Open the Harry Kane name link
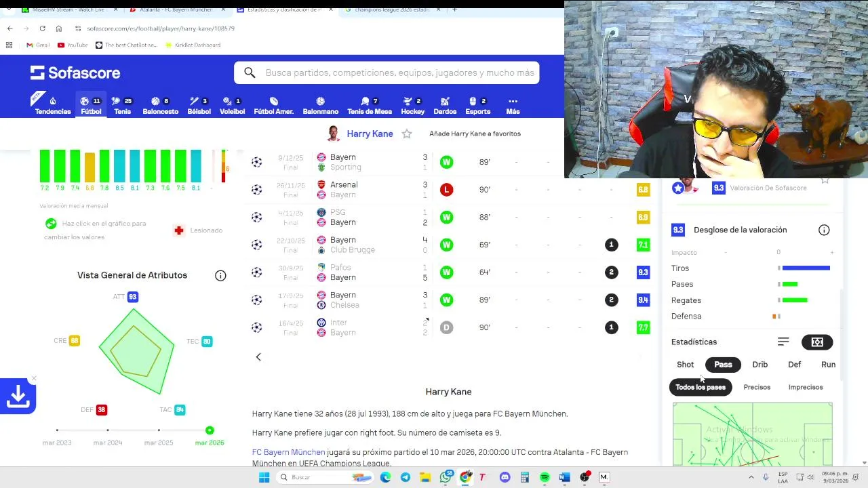 370,134
